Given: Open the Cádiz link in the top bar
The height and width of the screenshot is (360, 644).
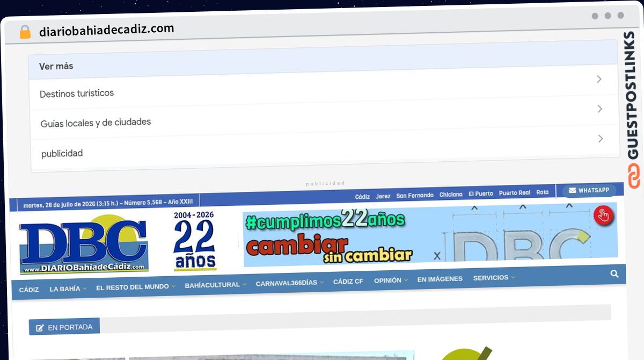Looking at the screenshot, I should (362, 197).
